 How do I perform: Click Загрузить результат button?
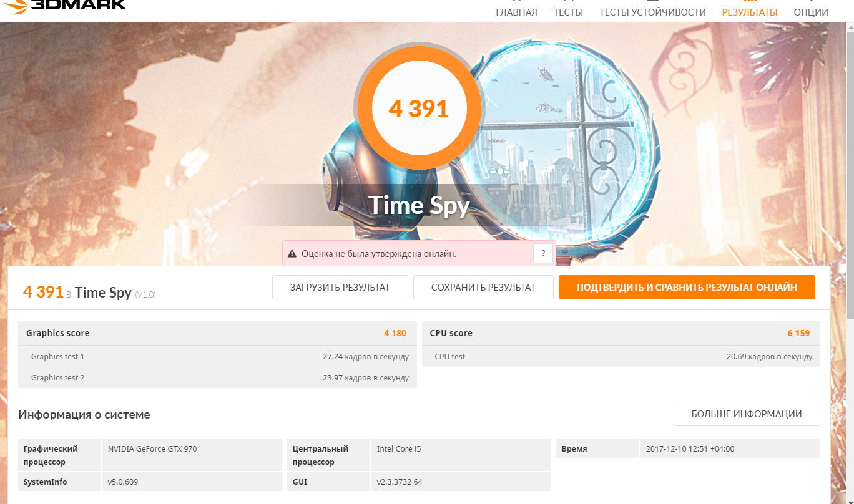tap(340, 288)
